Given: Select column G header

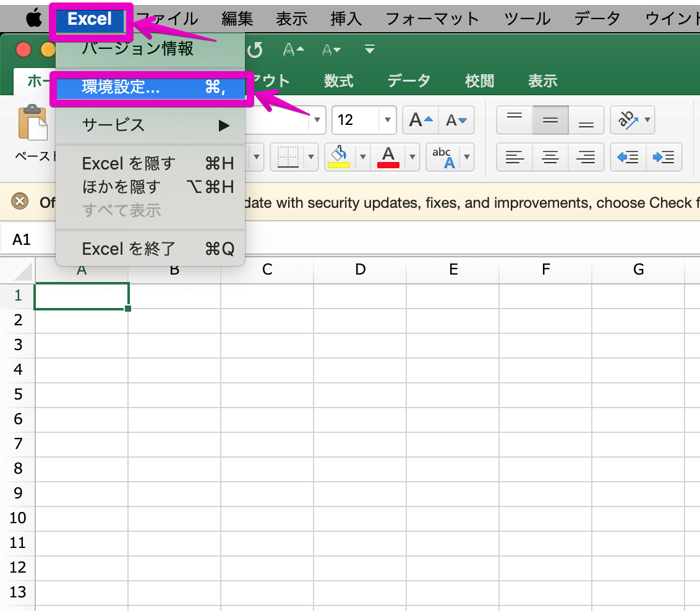Looking at the screenshot, I should pyautogui.click(x=638, y=270).
